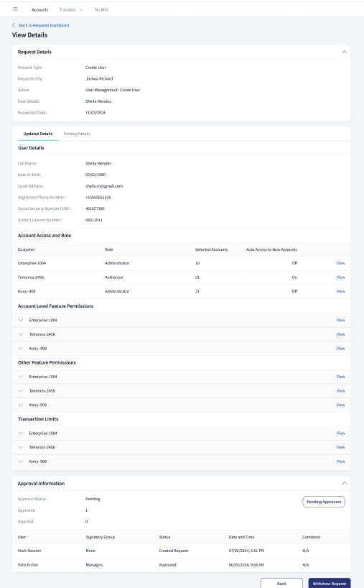This screenshot has height=588, width=364.
Task: Open the My Bills menu item
Action: (x=101, y=10)
